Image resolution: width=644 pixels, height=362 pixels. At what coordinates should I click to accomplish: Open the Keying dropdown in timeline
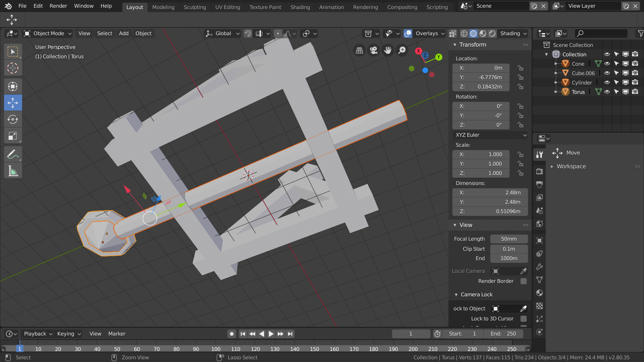tap(69, 334)
